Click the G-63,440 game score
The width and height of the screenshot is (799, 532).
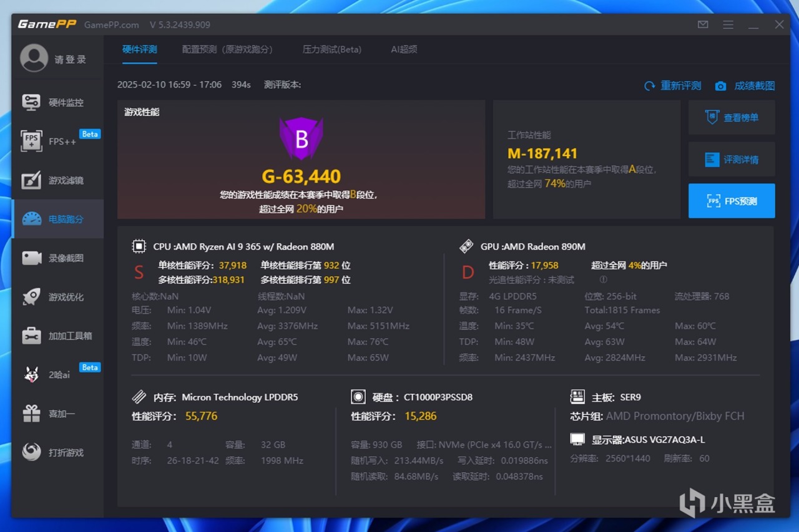[301, 177]
